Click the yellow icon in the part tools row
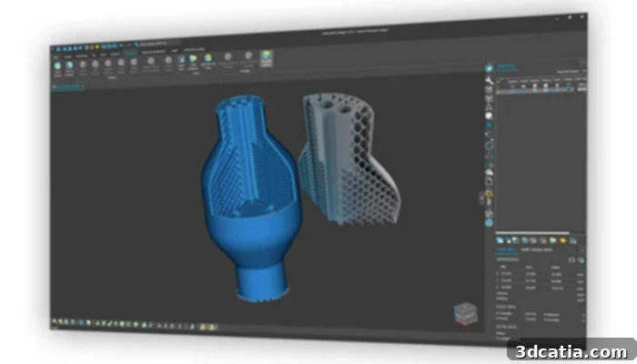Screen dimensions: 637x364 [x=562, y=241]
